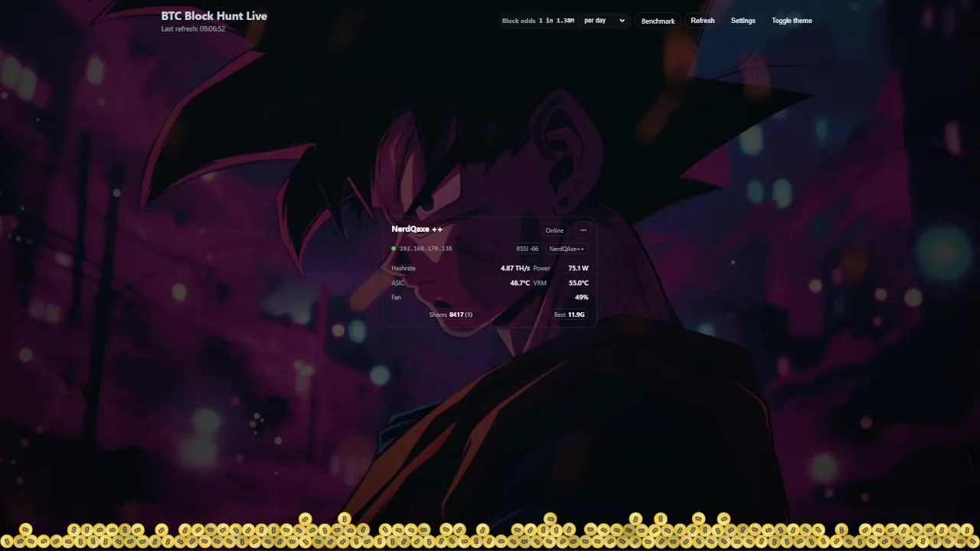Click the NerdQaxe ++ card title
The width and height of the screenshot is (980, 551).
coord(417,229)
